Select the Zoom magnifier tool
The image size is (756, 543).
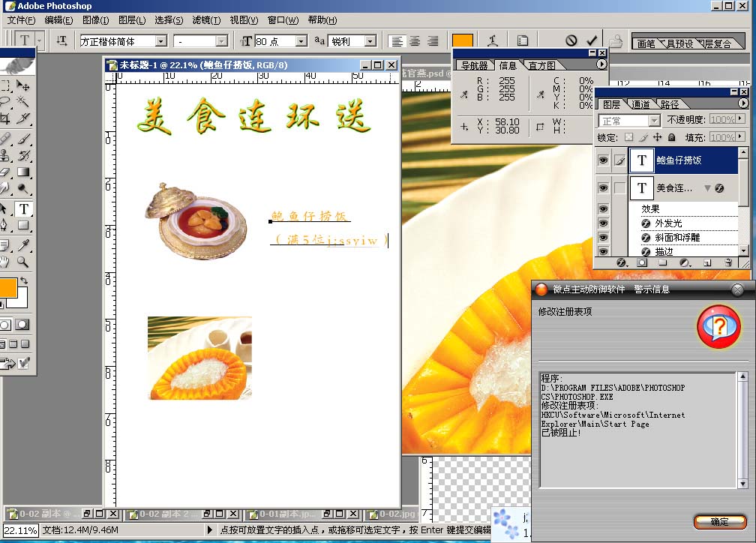pos(24,262)
